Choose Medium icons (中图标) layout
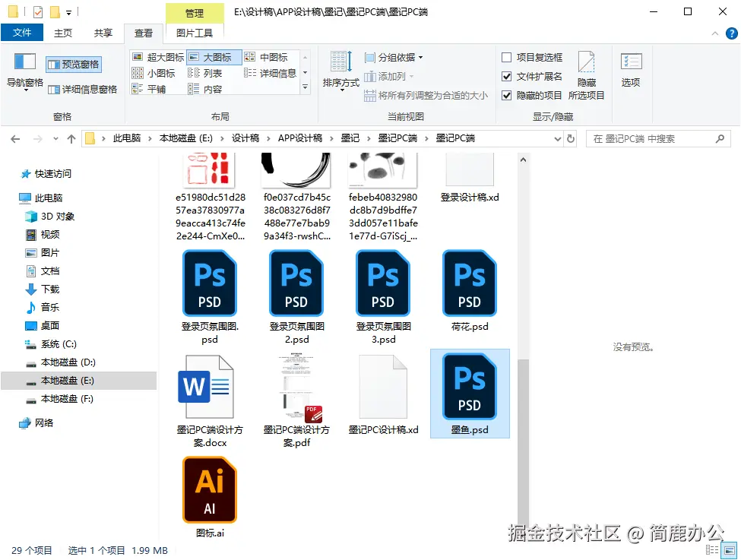This screenshot has width=741, height=560. pos(266,57)
